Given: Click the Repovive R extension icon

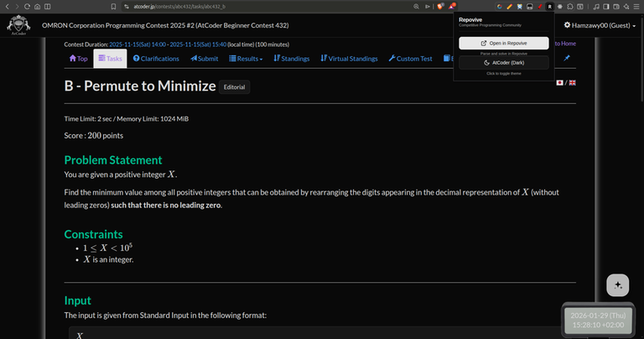Looking at the screenshot, I should (549, 7).
